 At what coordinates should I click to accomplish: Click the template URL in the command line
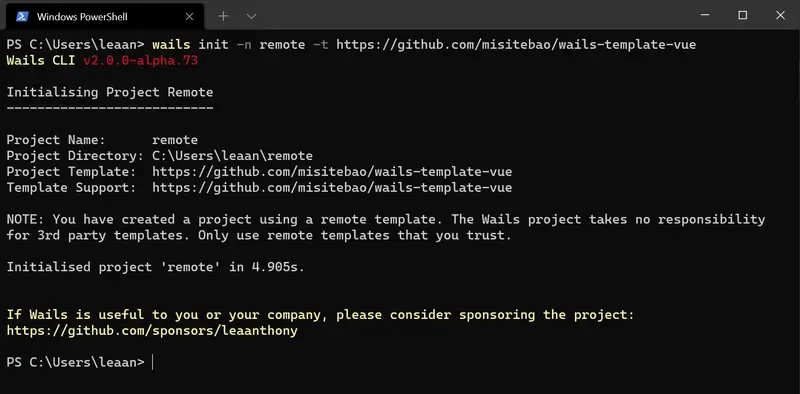516,44
